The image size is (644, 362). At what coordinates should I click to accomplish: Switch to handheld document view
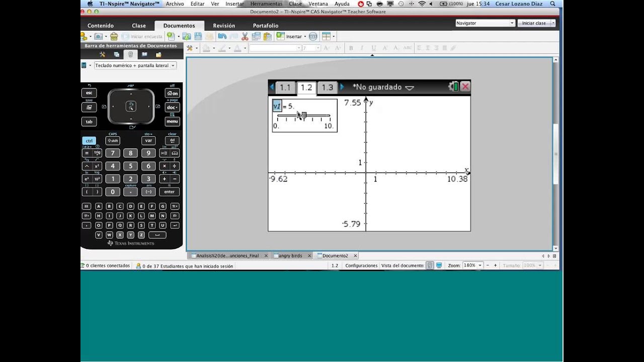coord(430,265)
